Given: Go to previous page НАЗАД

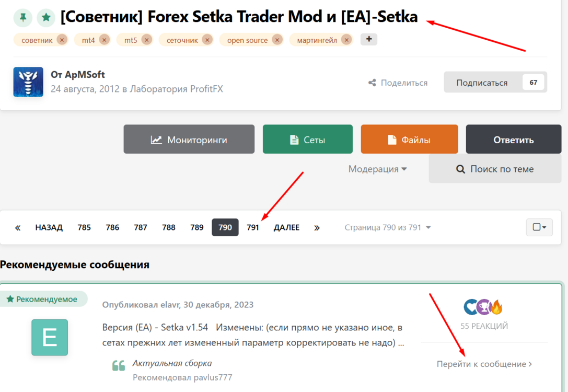Looking at the screenshot, I should click(49, 227).
